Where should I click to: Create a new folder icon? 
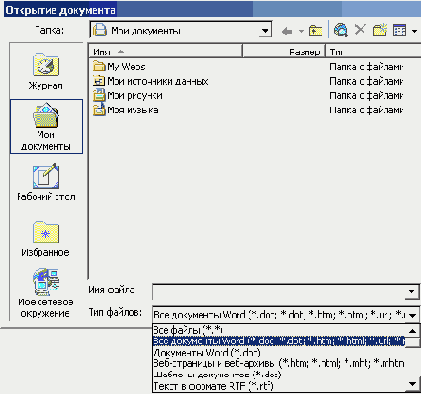click(x=380, y=30)
